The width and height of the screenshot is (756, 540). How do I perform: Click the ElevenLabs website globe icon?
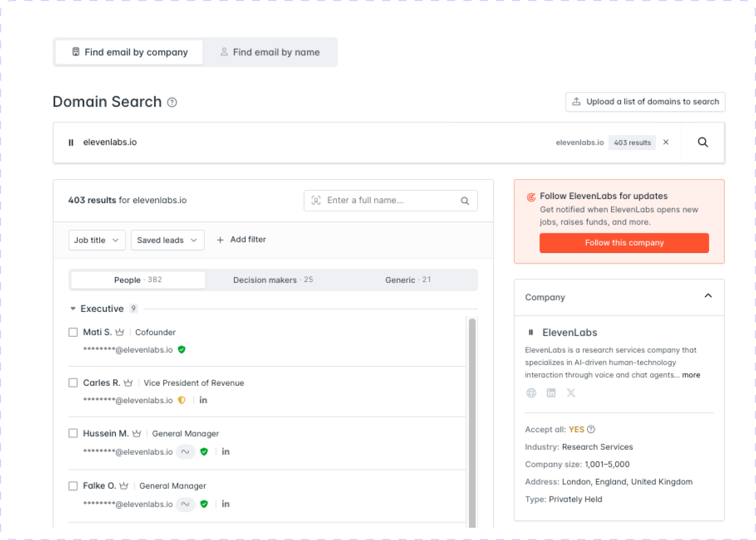531,392
